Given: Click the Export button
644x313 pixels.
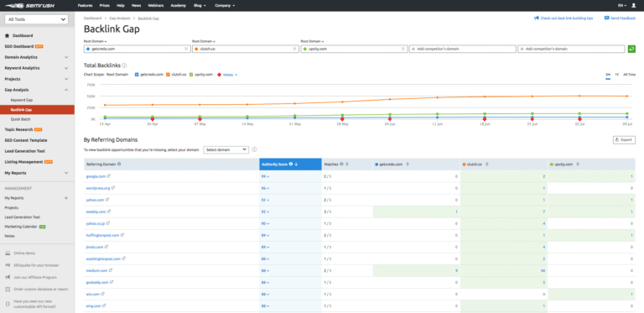Looking at the screenshot, I should 624,139.
